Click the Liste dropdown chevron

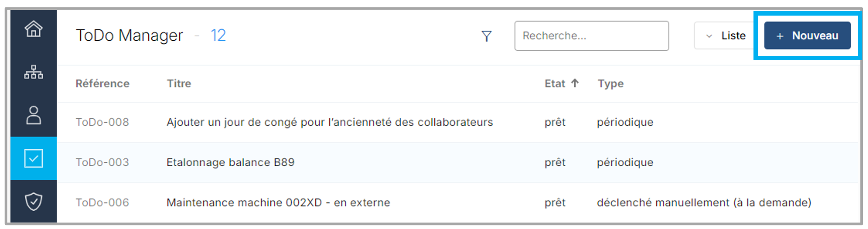(x=709, y=36)
